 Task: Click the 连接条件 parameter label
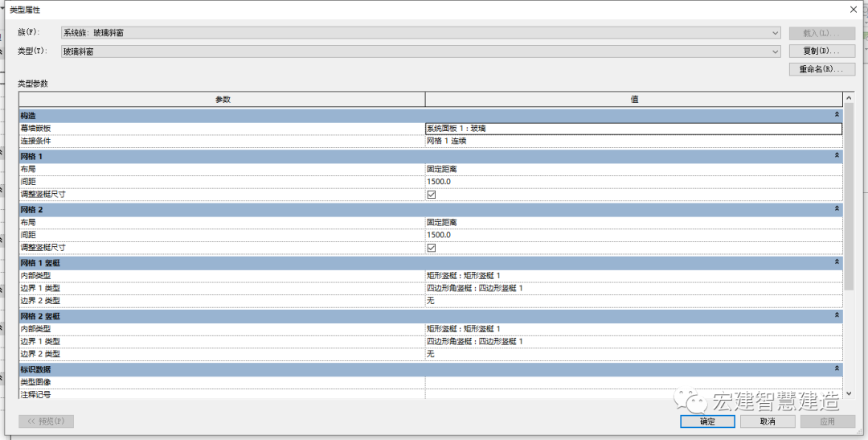point(35,141)
